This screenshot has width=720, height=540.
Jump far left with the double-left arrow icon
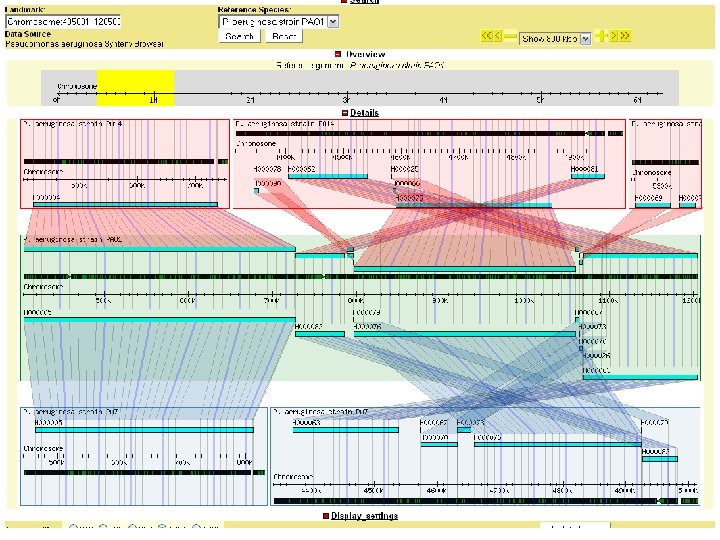tap(486, 36)
